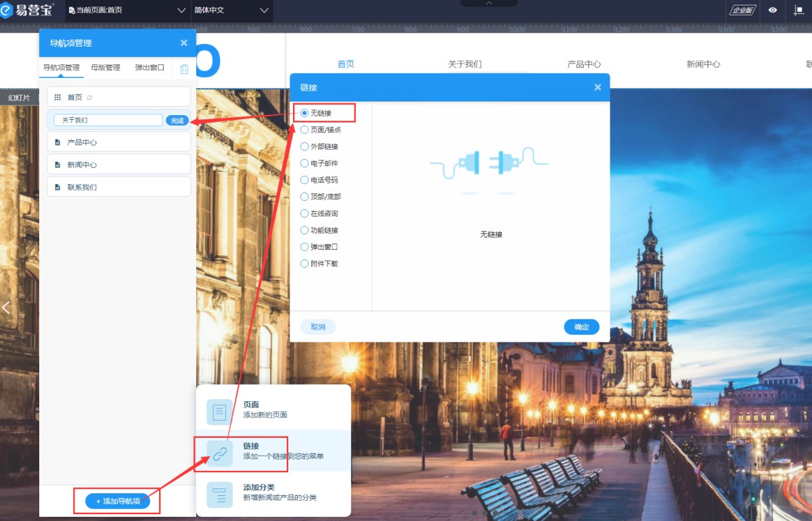Choose 添加分类 in the add navigation menu
This screenshot has width=812, height=521.
273,493
